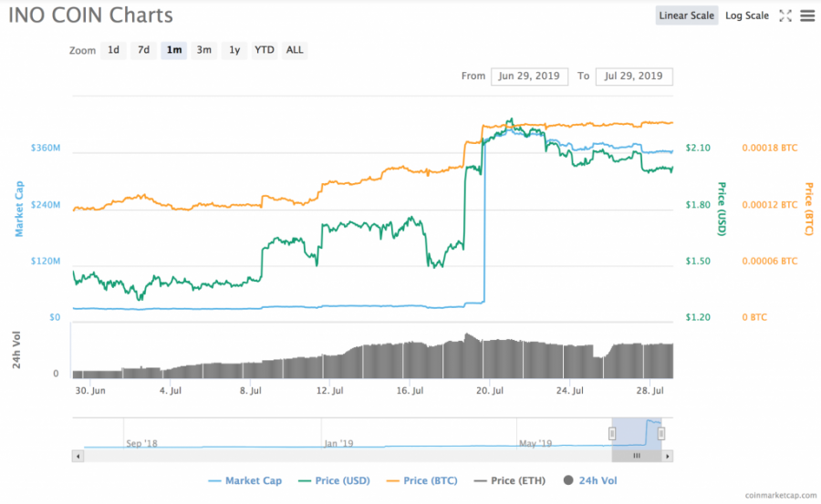The image size is (821, 504).
Task: Edit the To date field
Action: (x=634, y=76)
